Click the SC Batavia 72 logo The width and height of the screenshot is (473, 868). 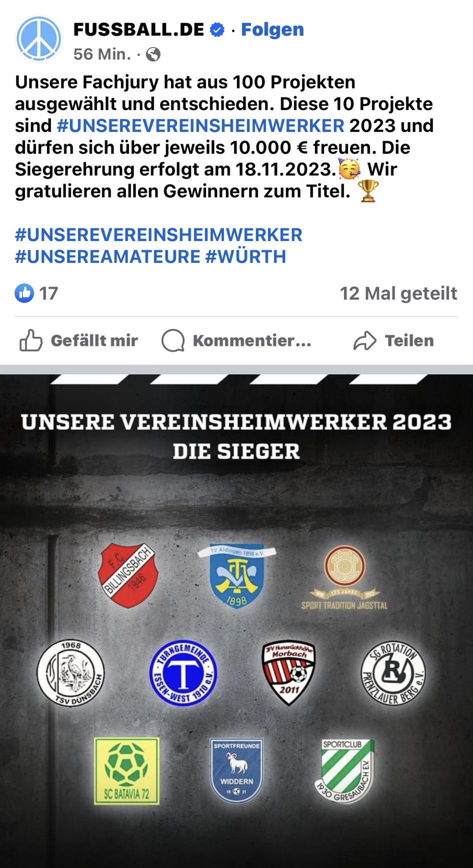[x=126, y=771]
